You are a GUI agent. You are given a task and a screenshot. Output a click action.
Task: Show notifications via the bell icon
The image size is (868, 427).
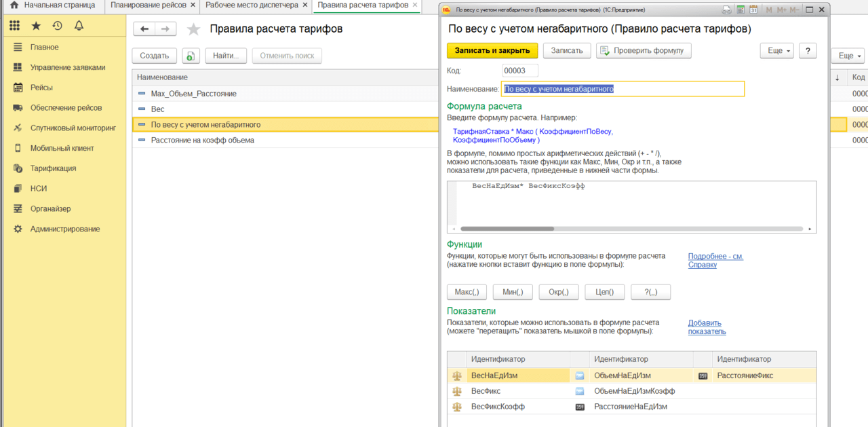[x=79, y=26]
